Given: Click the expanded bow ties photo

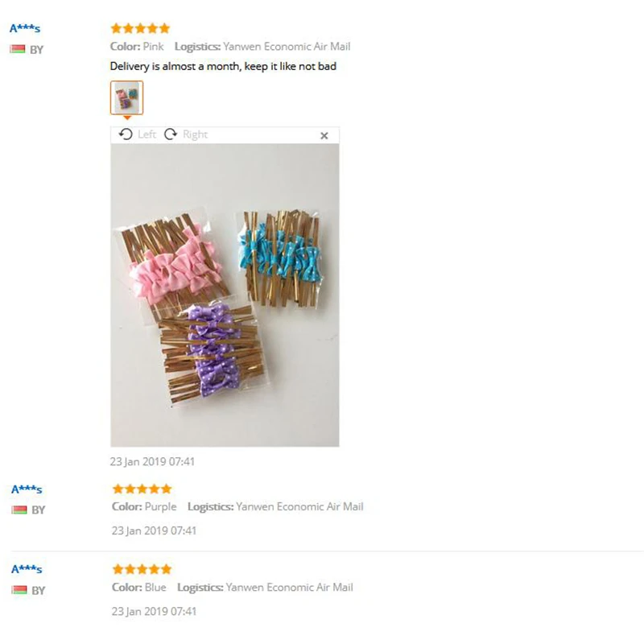Looking at the screenshot, I should [x=225, y=295].
